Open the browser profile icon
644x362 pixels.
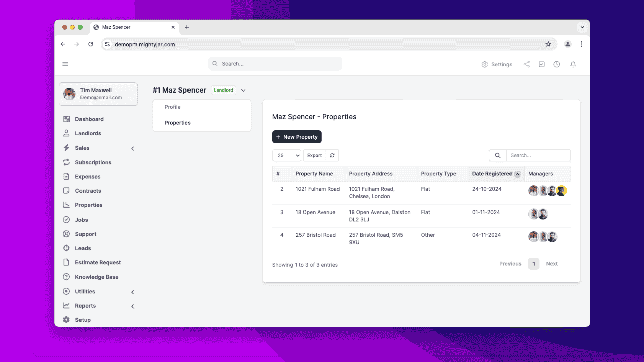coord(568,44)
